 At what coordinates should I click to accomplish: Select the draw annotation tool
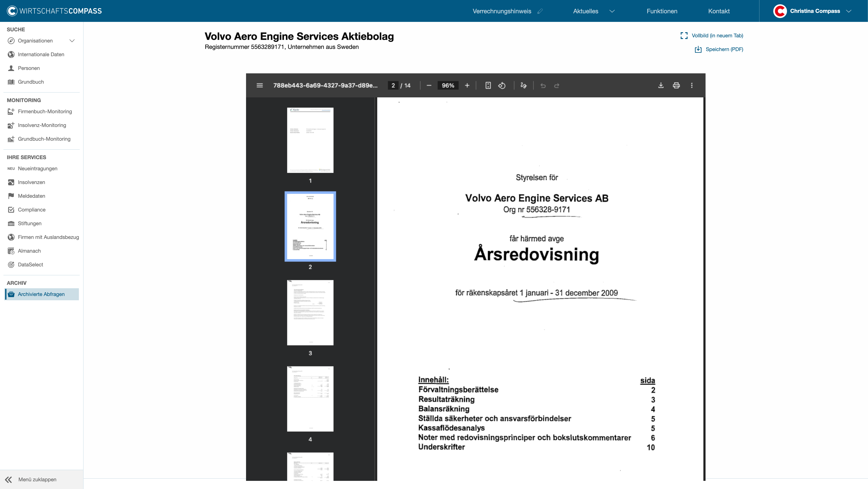(523, 85)
